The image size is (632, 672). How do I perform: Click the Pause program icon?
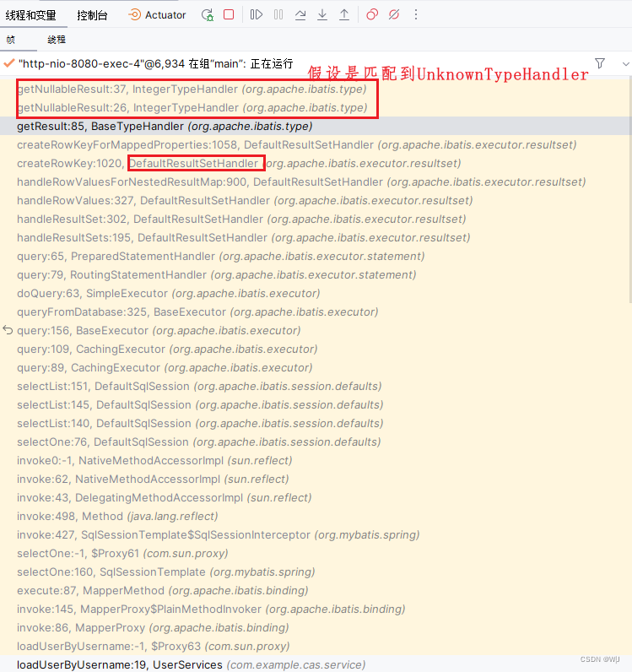[278, 14]
